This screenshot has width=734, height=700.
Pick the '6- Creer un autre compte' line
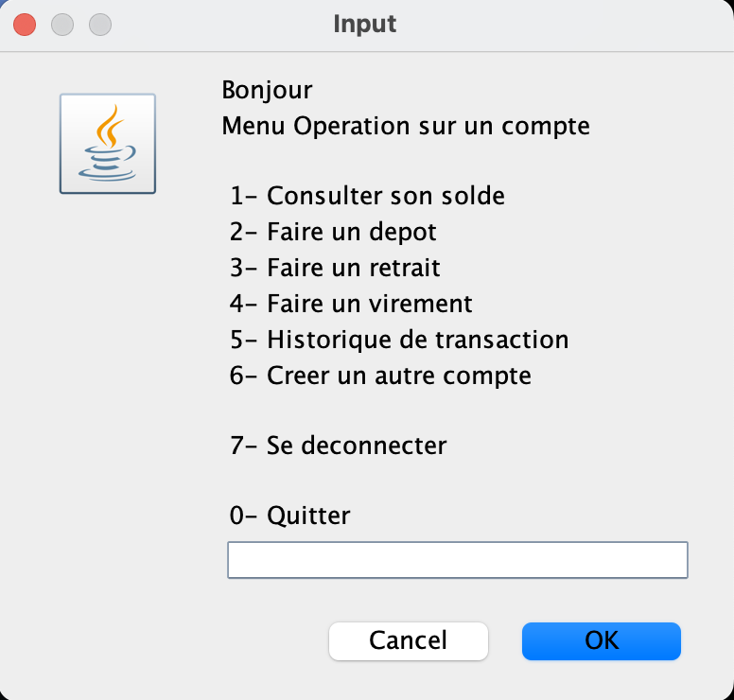[x=380, y=376]
